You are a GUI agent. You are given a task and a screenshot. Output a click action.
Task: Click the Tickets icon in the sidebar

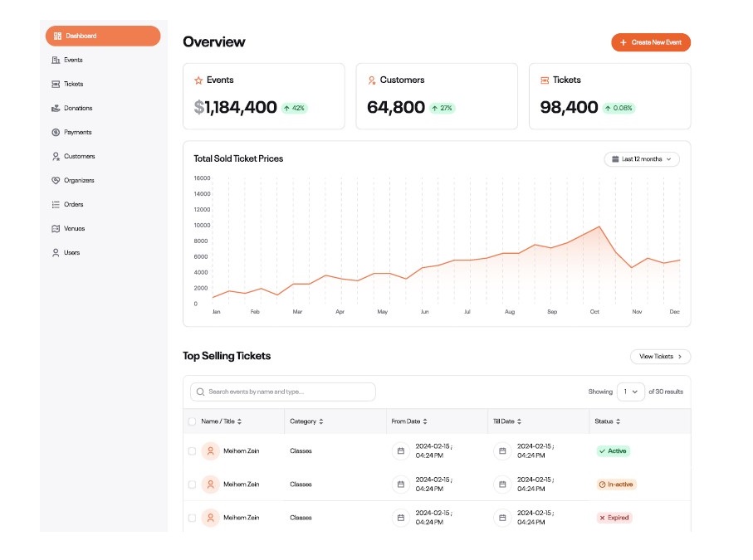56,84
